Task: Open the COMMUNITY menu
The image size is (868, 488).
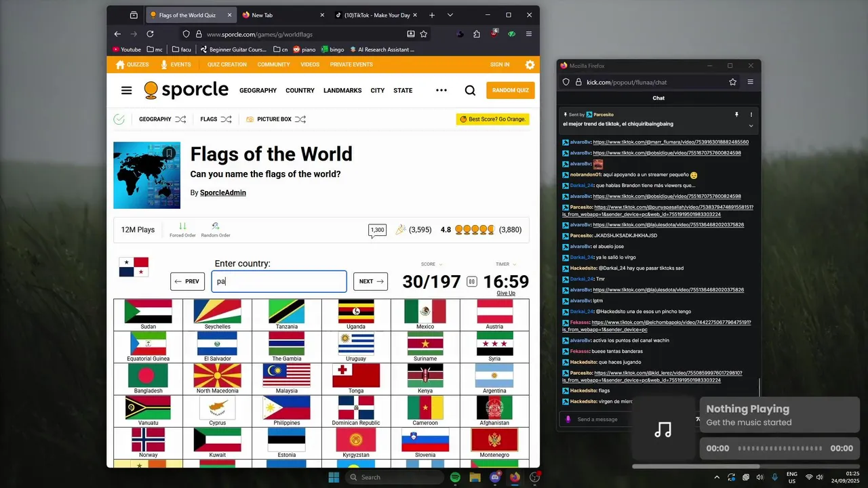Action: (273, 64)
